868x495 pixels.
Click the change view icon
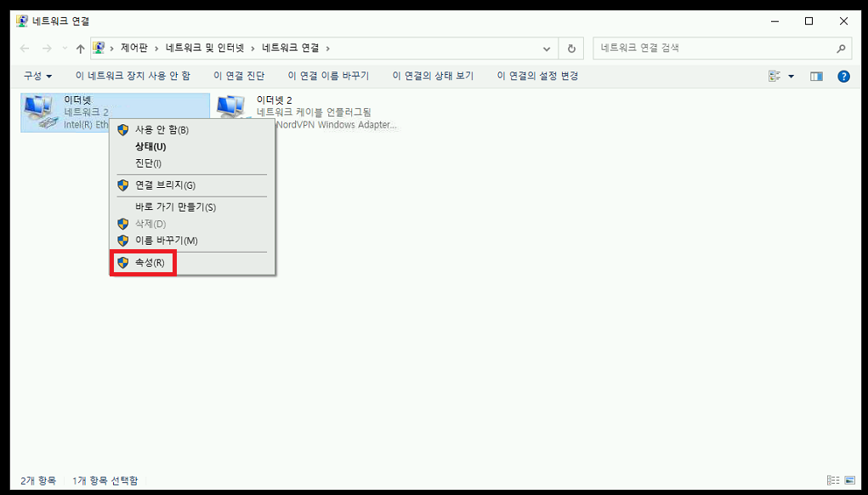774,77
